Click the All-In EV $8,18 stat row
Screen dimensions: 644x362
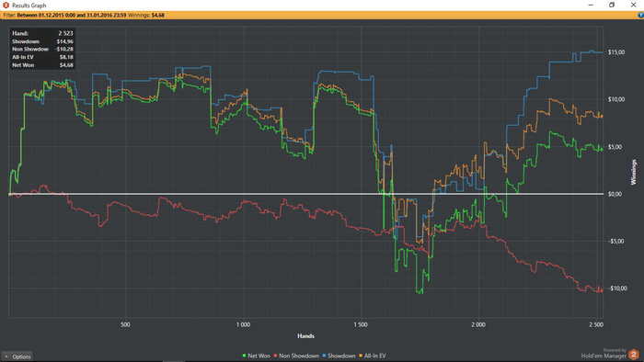point(42,57)
